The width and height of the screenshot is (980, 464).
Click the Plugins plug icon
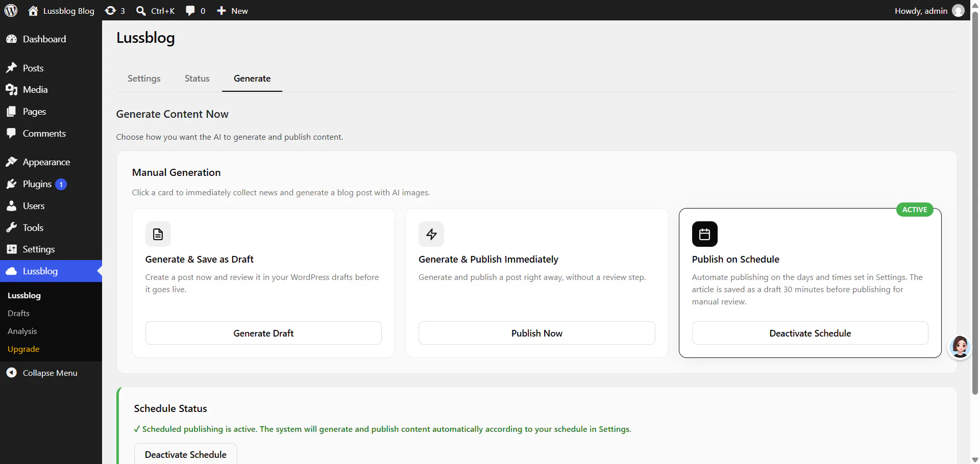(x=11, y=184)
